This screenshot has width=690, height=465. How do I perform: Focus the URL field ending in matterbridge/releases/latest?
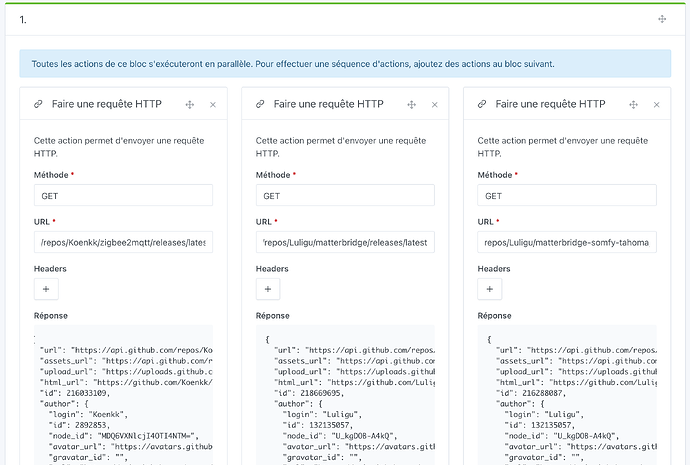point(345,242)
